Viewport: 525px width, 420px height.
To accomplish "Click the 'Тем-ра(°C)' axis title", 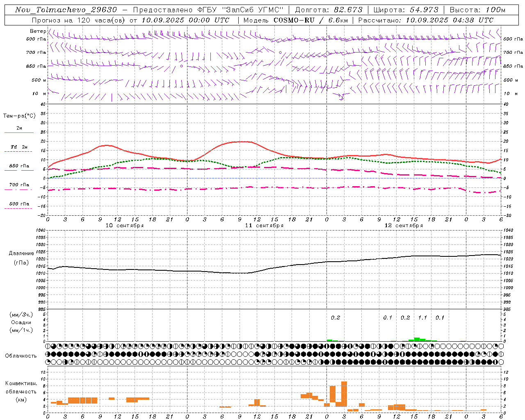I will tap(19, 116).
